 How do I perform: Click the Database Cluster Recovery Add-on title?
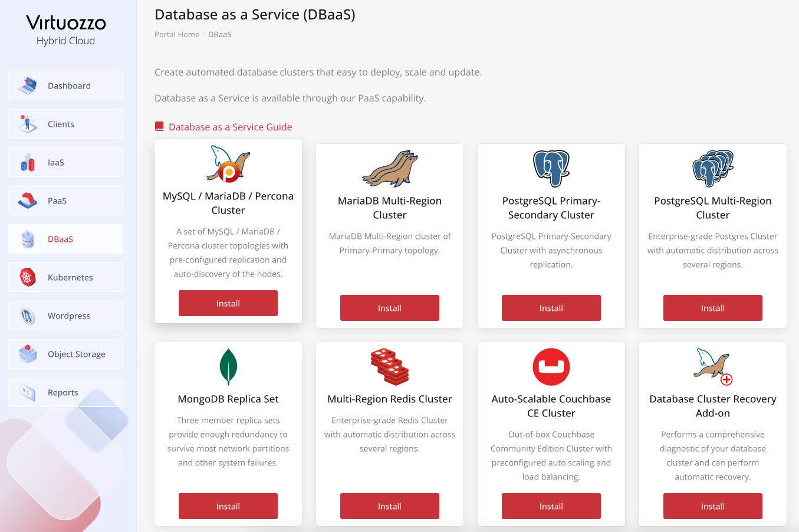coord(713,406)
